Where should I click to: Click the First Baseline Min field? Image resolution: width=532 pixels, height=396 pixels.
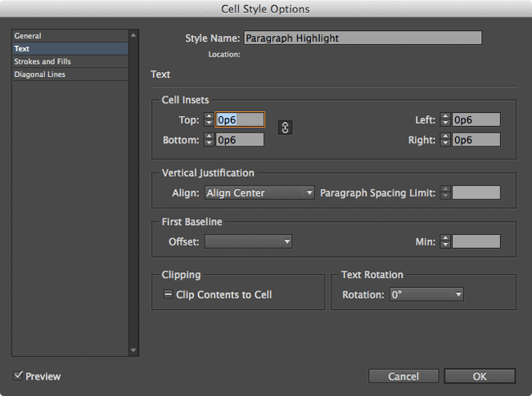pos(476,241)
